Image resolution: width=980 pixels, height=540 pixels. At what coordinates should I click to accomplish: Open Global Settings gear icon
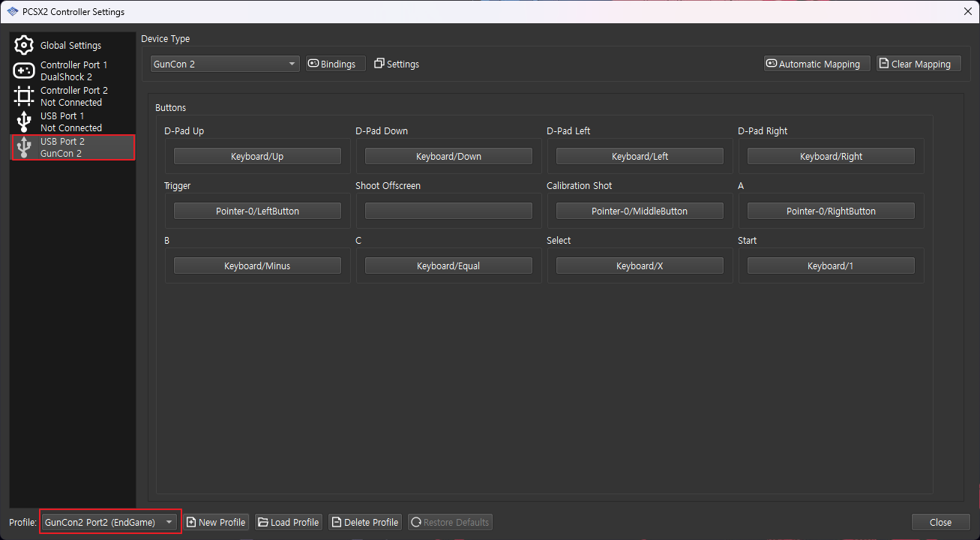pyautogui.click(x=24, y=45)
